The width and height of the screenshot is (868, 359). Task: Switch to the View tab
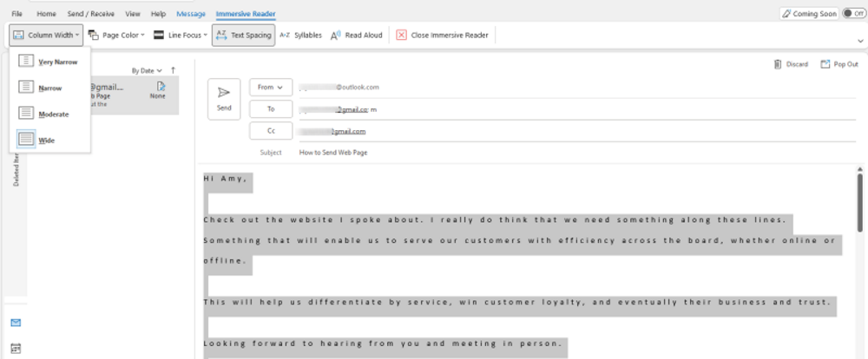click(x=133, y=14)
